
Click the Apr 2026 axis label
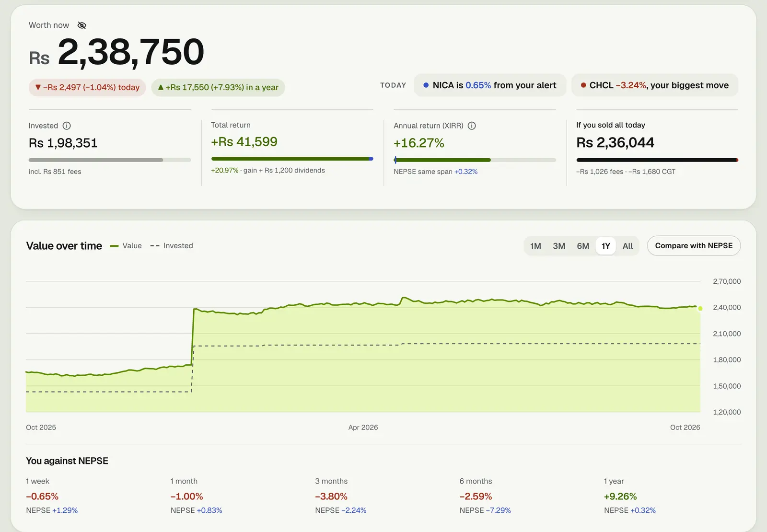pos(363,428)
